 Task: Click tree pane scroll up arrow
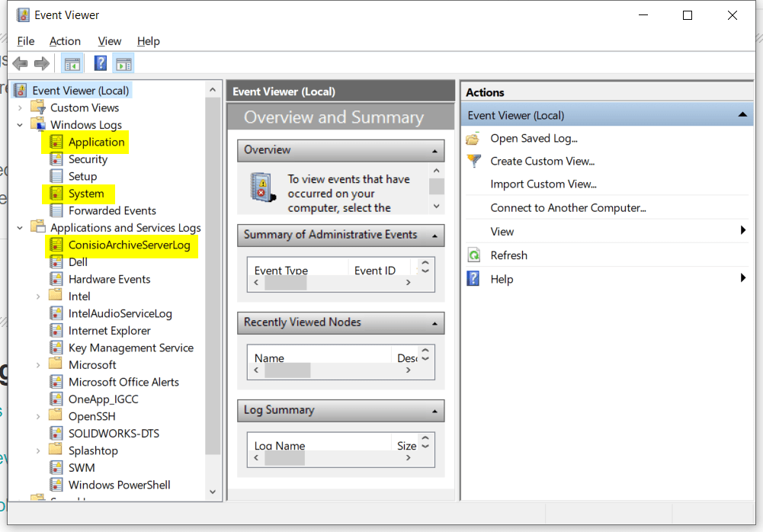point(213,90)
